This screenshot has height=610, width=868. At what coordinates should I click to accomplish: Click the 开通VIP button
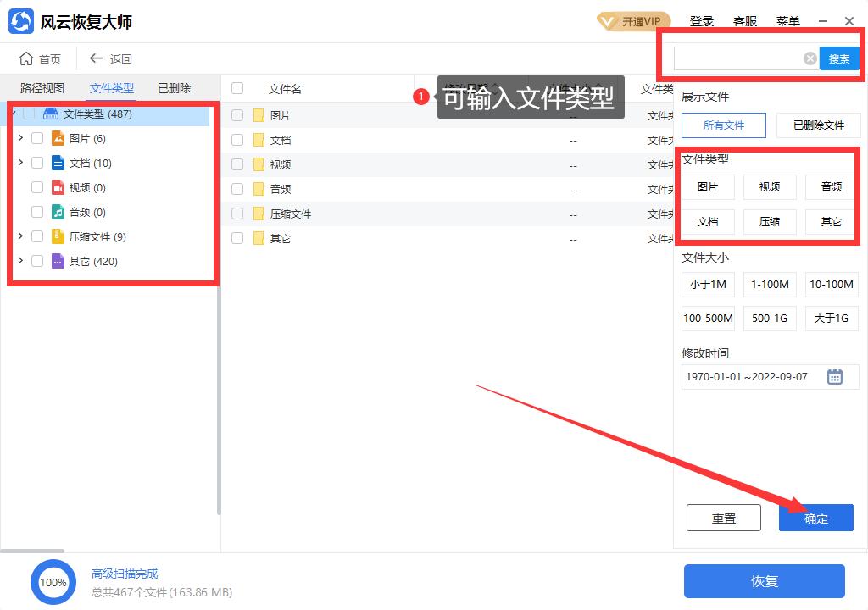[x=634, y=21]
